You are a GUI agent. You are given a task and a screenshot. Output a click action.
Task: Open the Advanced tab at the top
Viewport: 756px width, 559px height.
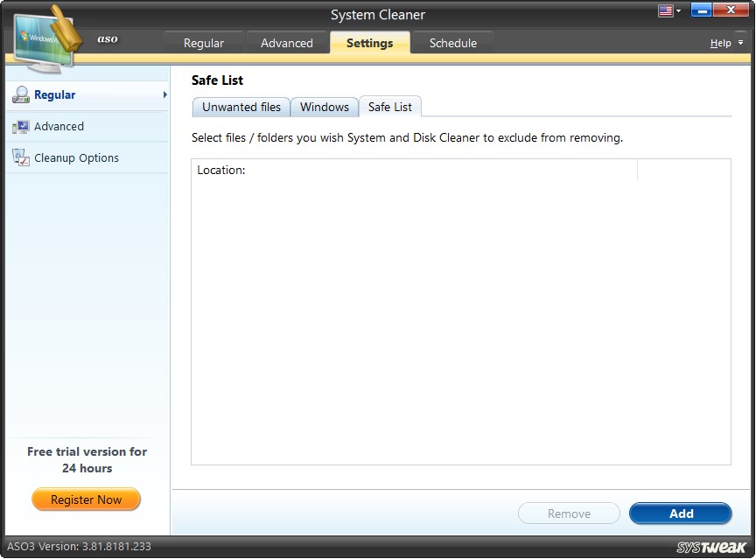point(286,42)
